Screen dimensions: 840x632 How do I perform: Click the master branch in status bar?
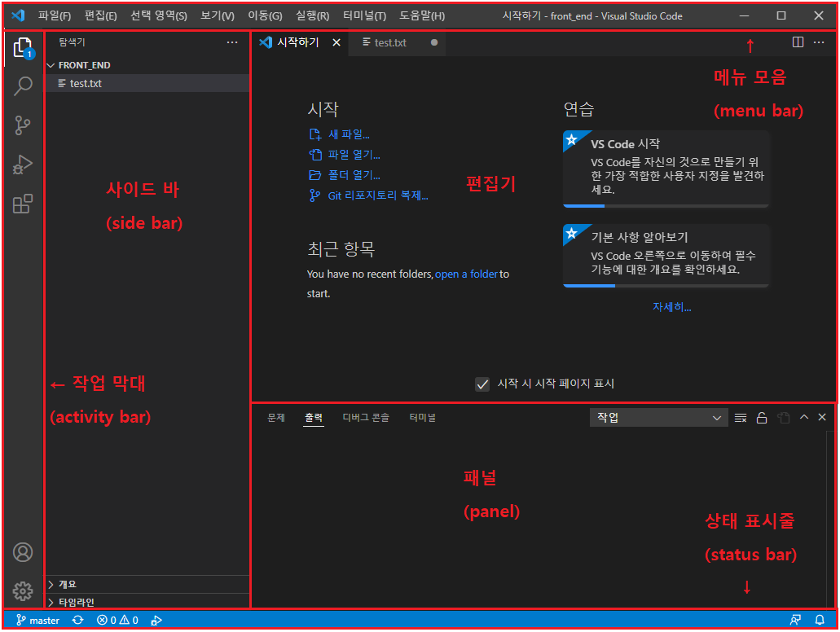[x=37, y=621]
